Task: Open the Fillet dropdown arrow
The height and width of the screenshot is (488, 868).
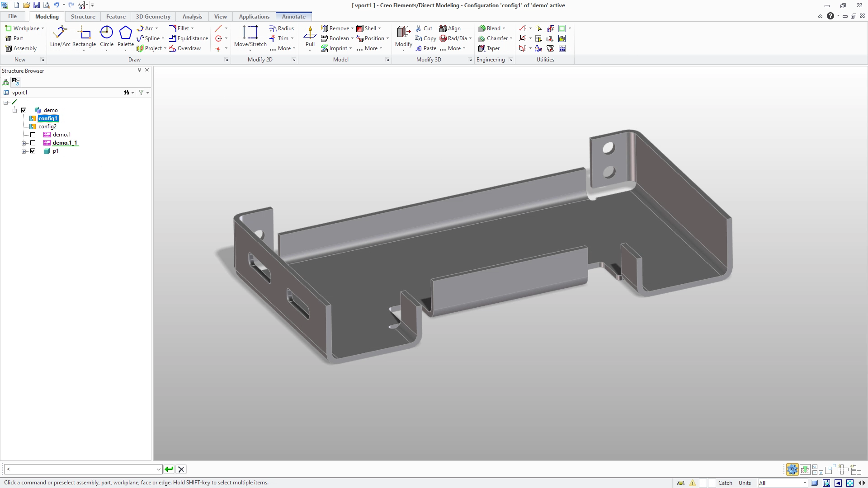Action: (x=193, y=28)
